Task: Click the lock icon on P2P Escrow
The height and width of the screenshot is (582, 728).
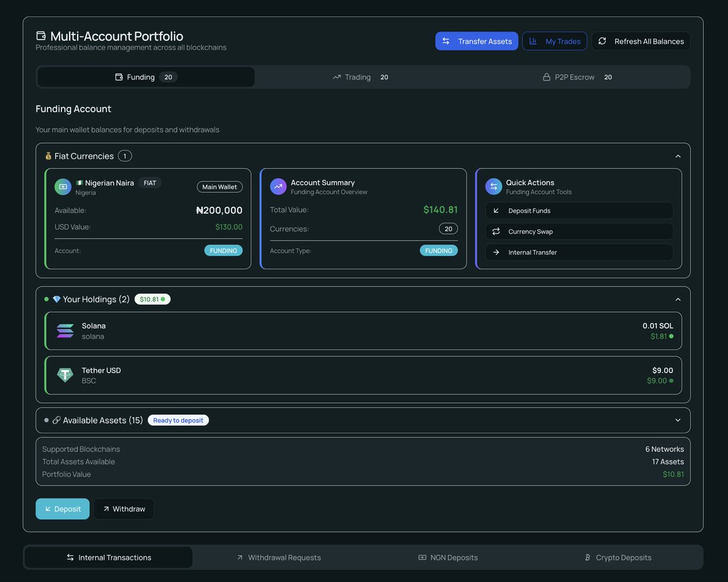Action: 547,77
